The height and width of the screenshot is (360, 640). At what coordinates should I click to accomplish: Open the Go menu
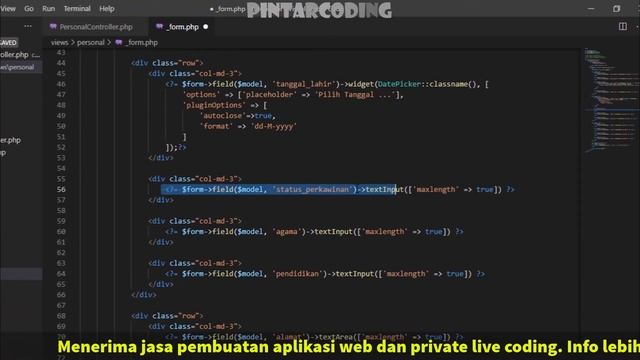tap(29, 9)
